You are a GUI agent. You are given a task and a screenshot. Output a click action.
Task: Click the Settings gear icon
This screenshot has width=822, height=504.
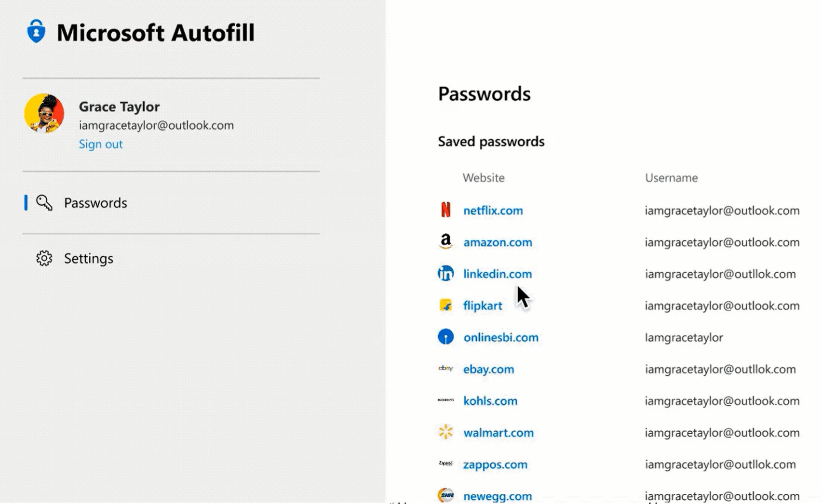44,258
